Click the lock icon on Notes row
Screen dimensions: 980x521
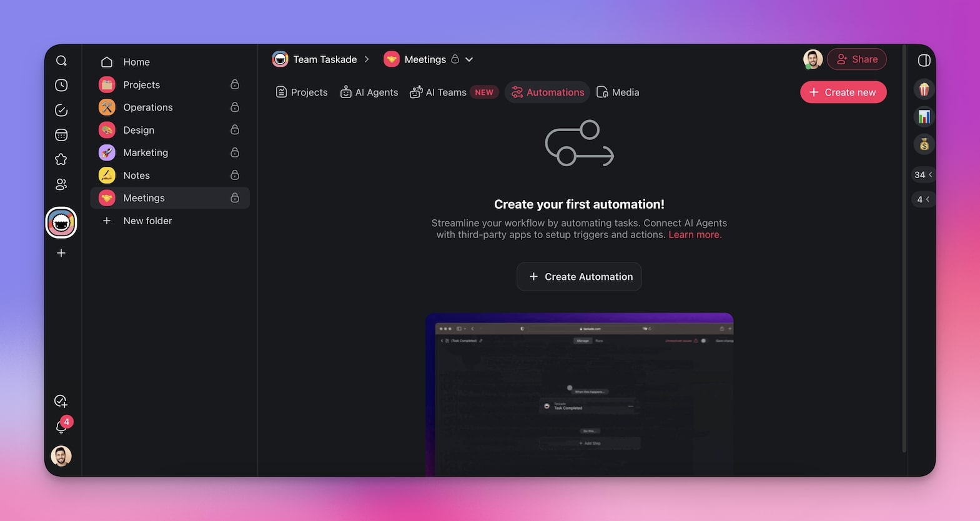pyautogui.click(x=235, y=175)
